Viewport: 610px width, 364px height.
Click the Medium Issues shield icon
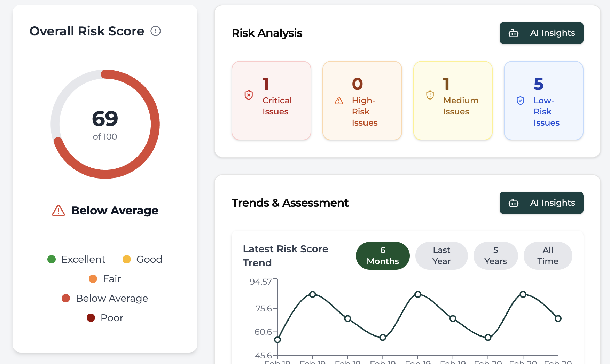(430, 95)
